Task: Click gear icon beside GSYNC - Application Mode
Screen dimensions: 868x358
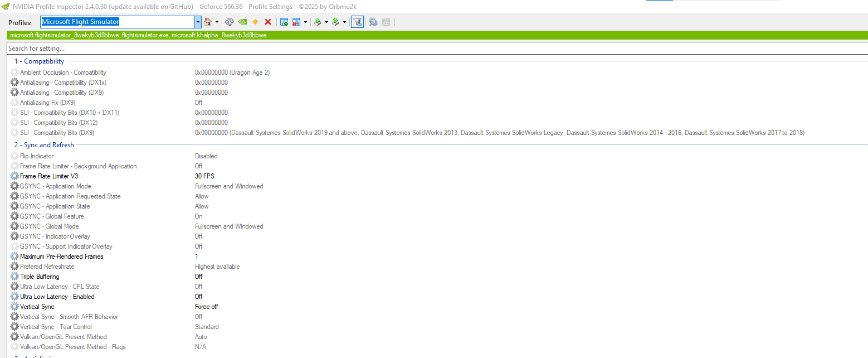Action: (x=14, y=186)
